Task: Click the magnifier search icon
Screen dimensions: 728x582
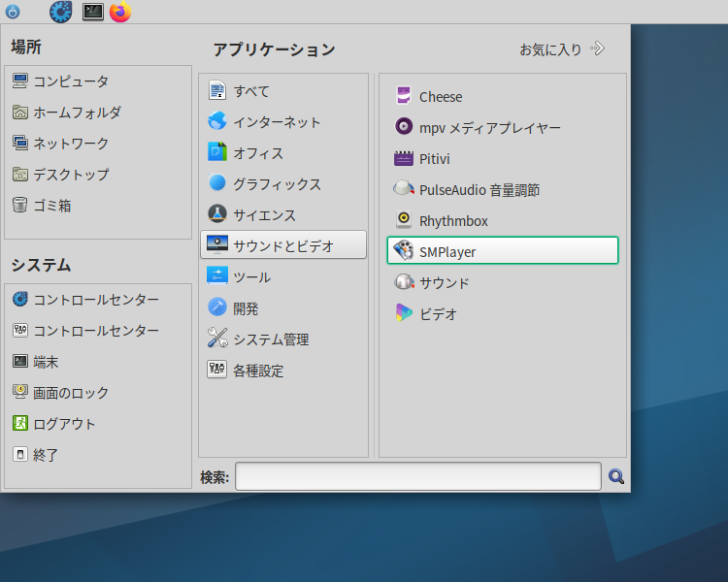Action: click(x=616, y=476)
